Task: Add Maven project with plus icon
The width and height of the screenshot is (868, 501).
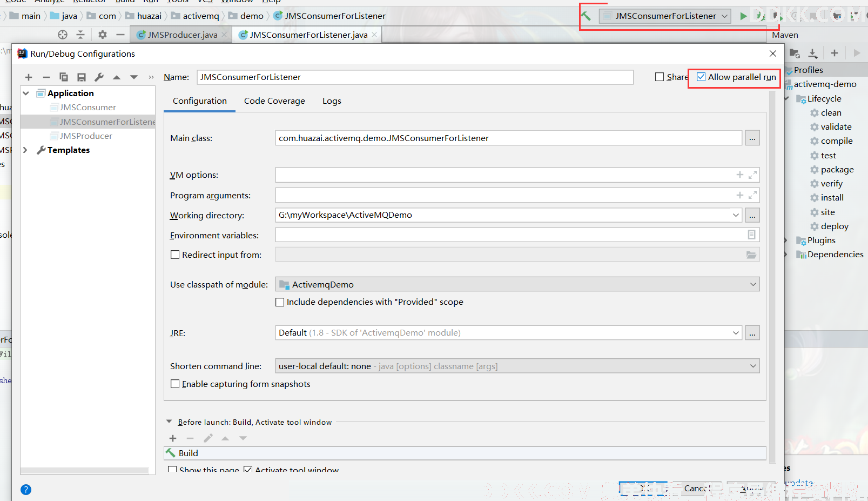Action: pyautogui.click(x=835, y=53)
